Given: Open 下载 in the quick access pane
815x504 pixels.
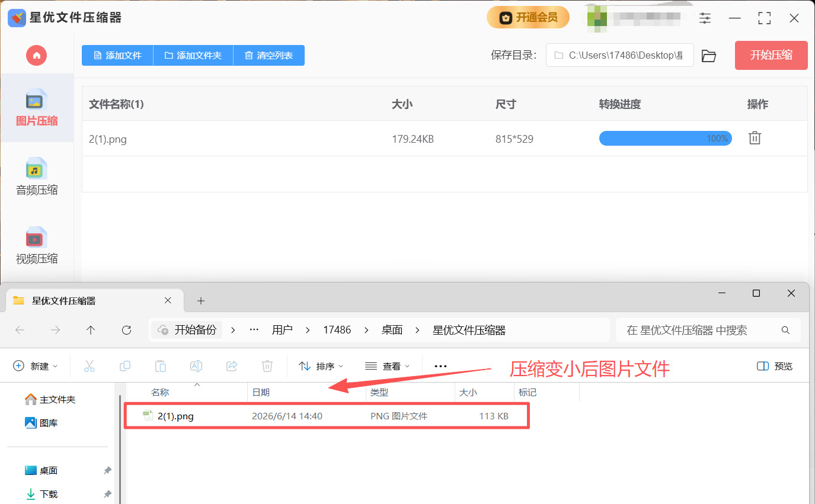Looking at the screenshot, I should [41, 494].
